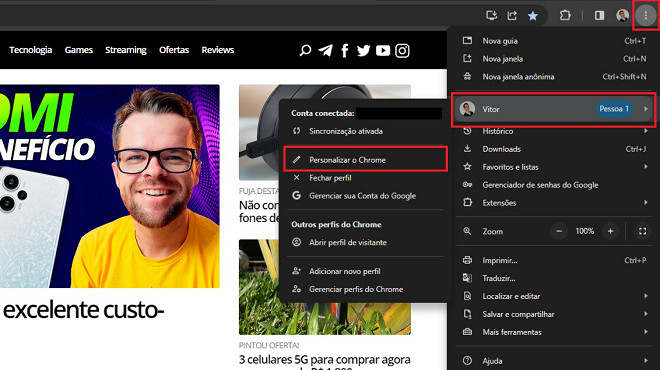Open the Tecnologia site navigation link

(x=31, y=50)
